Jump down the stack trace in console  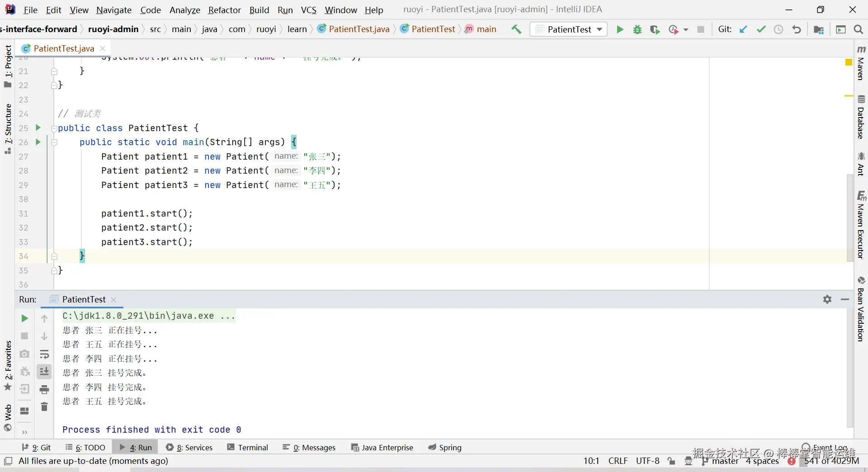(x=44, y=336)
